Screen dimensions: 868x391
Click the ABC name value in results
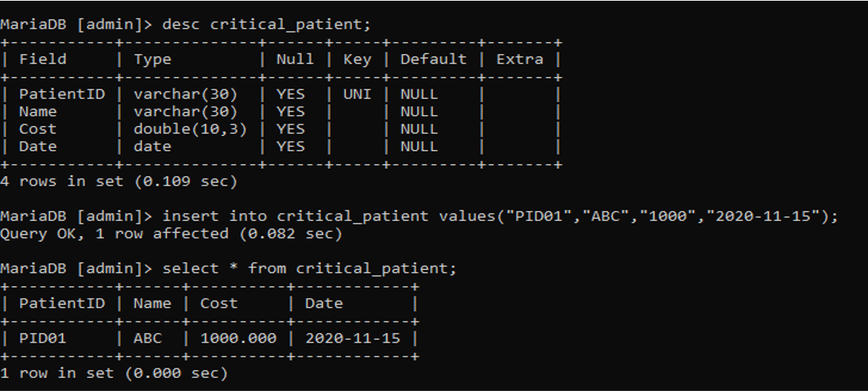[x=148, y=338]
